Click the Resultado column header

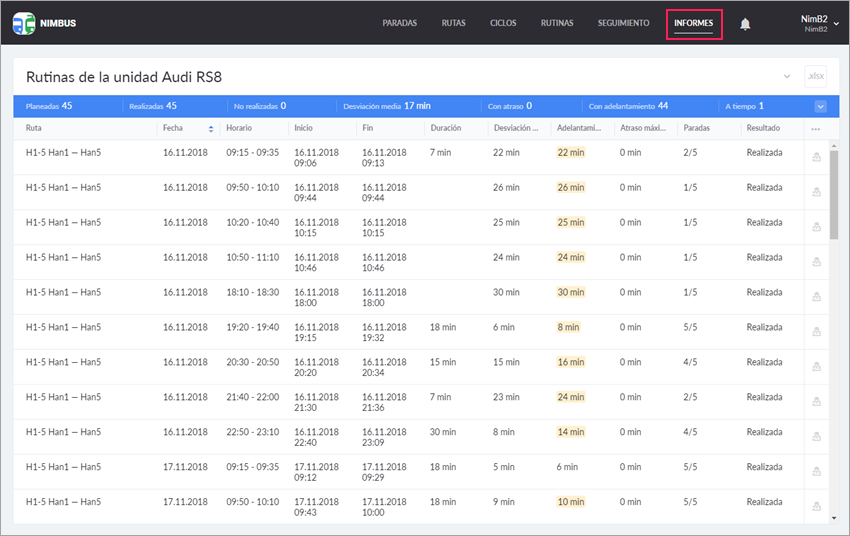763,129
